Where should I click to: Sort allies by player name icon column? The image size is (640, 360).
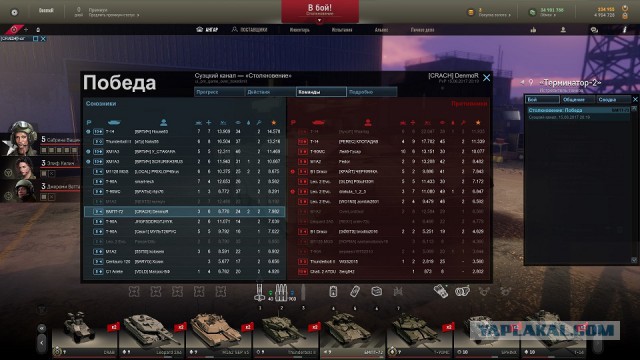click(x=163, y=122)
